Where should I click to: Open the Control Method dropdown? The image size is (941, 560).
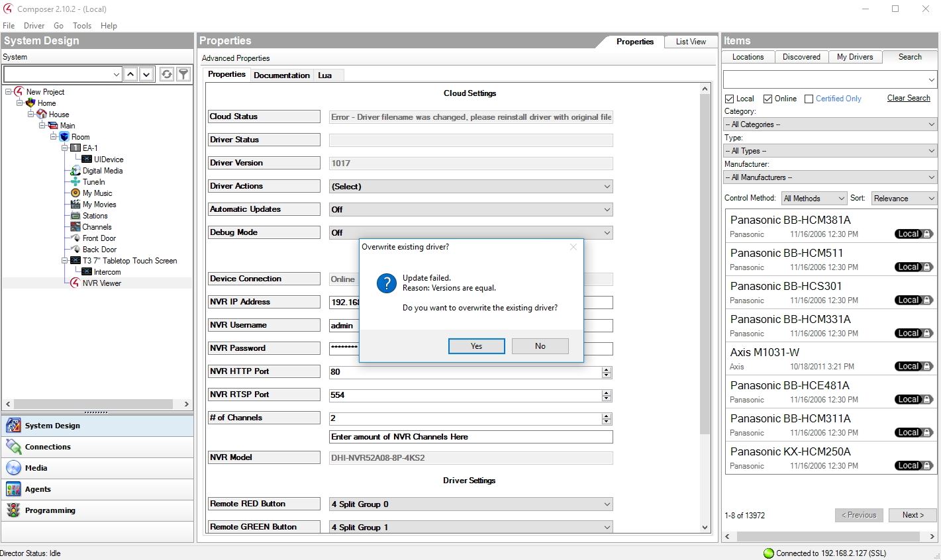[814, 199]
